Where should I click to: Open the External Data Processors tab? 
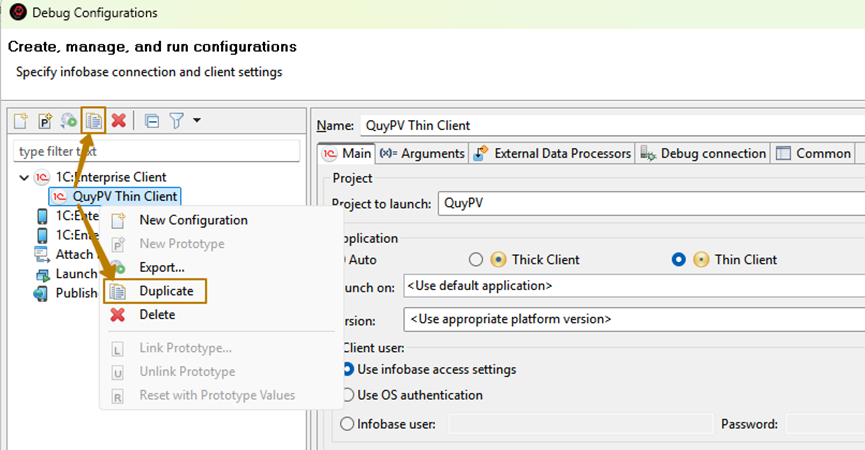(553, 154)
